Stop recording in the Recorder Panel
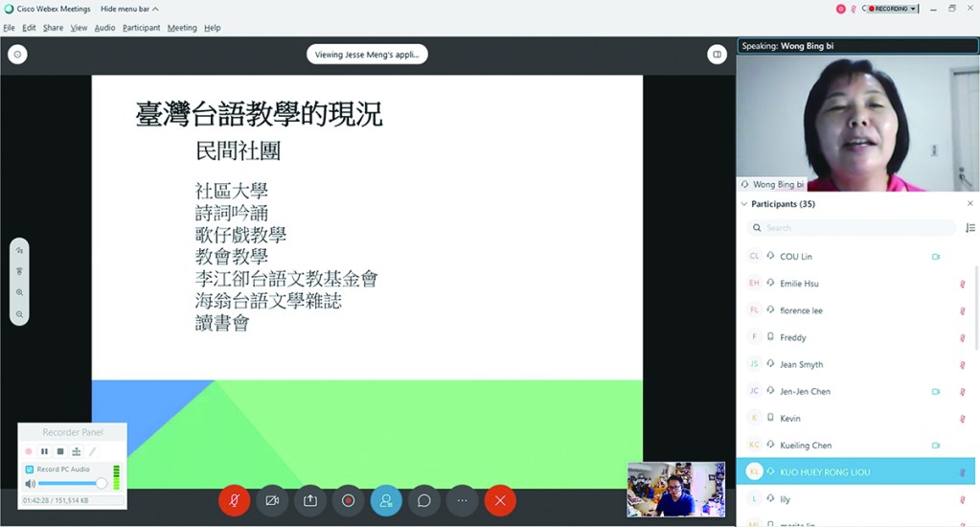 [x=60, y=451]
